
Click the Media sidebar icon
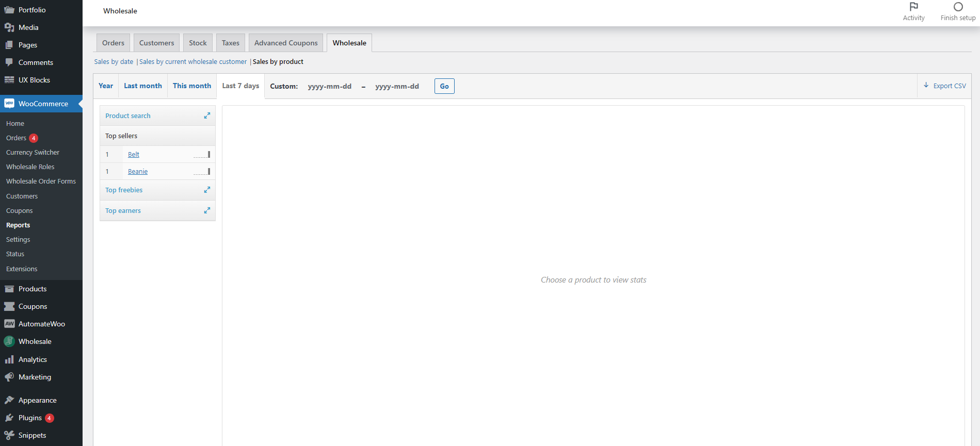pyautogui.click(x=9, y=27)
